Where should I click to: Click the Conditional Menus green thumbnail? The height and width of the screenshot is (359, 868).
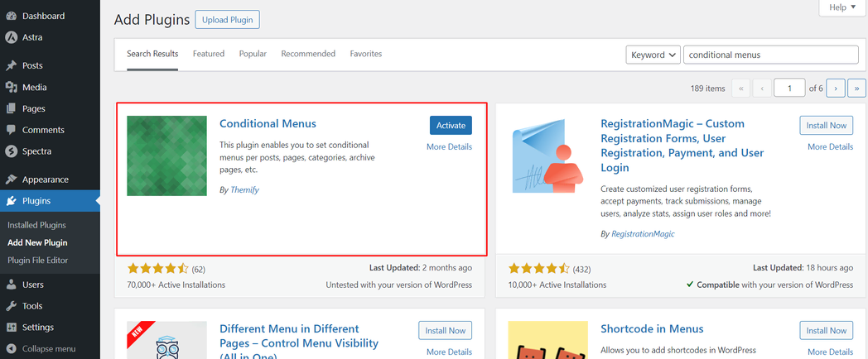tap(166, 156)
